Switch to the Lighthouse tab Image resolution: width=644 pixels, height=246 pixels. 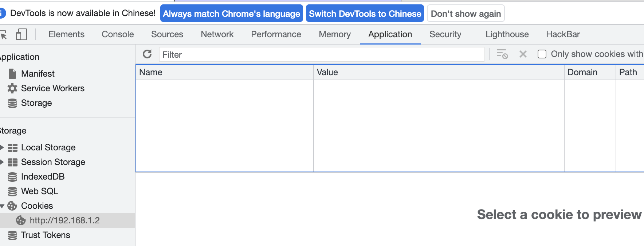click(507, 34)
